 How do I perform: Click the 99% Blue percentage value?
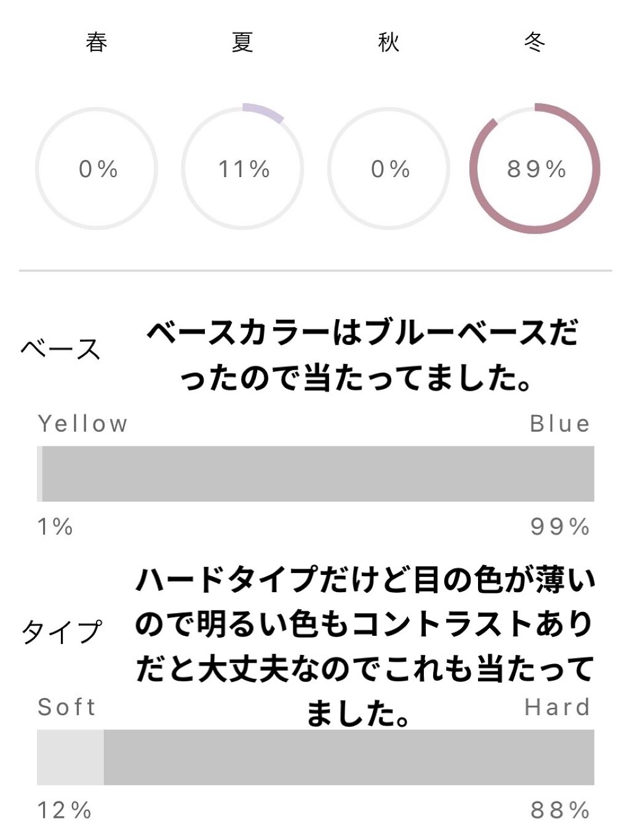coord(560,527)
